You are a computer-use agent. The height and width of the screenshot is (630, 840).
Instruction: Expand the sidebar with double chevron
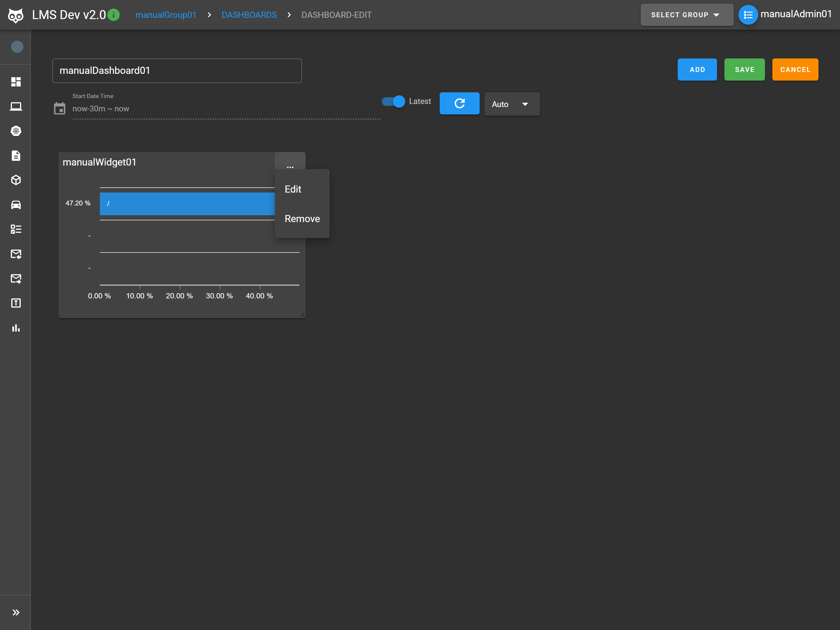pos(16,612)
